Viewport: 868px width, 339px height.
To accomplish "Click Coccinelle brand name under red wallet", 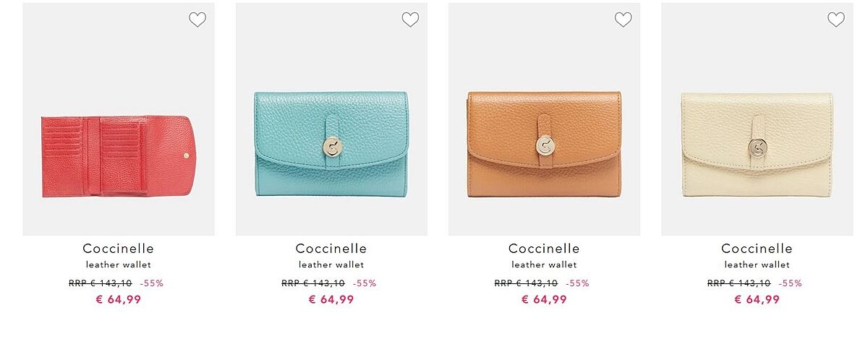I will pos(119,249).
